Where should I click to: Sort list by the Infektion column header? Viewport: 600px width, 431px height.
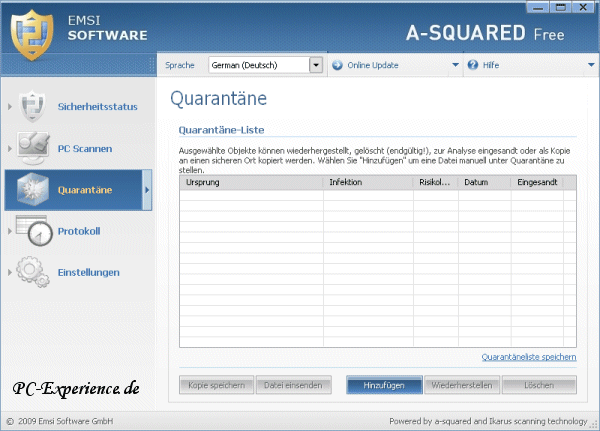[x=367, y=183]
